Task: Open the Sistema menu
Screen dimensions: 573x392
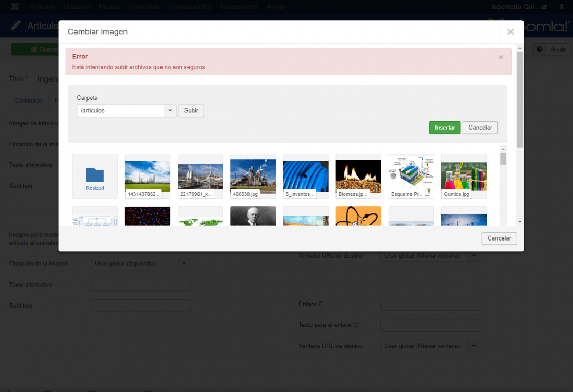Action: point(42,7)
